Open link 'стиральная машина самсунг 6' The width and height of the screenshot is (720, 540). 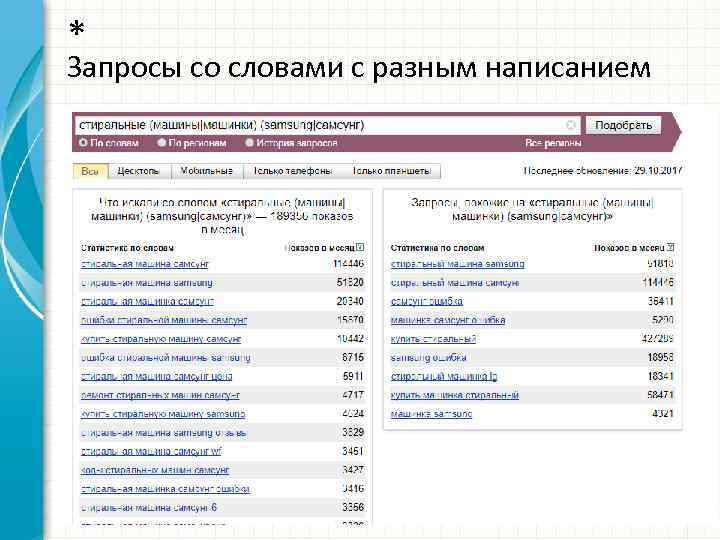coord(149,508)
